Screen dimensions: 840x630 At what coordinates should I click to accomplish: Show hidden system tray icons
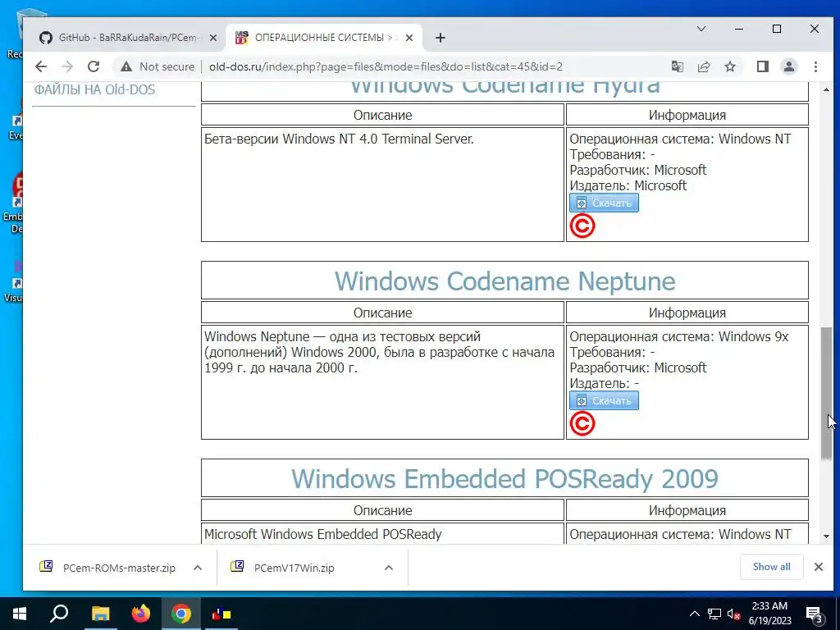tap(694, 614)
